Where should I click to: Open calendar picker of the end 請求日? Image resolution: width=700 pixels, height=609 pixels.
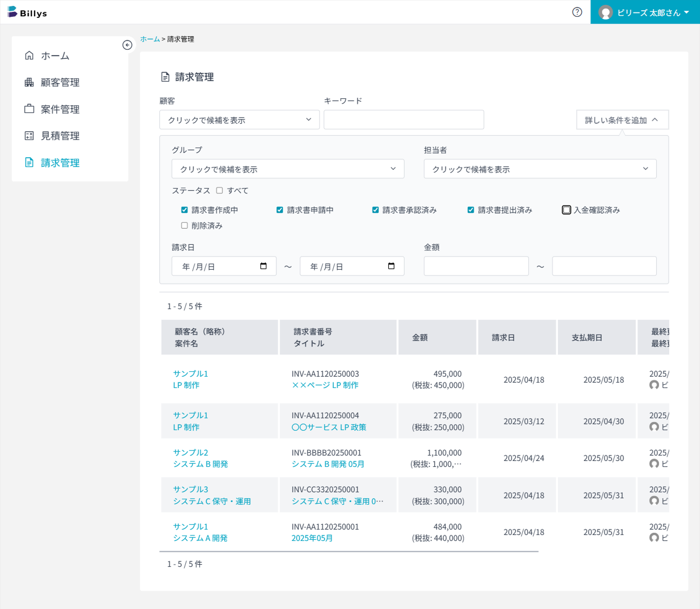tap(392, 266)
